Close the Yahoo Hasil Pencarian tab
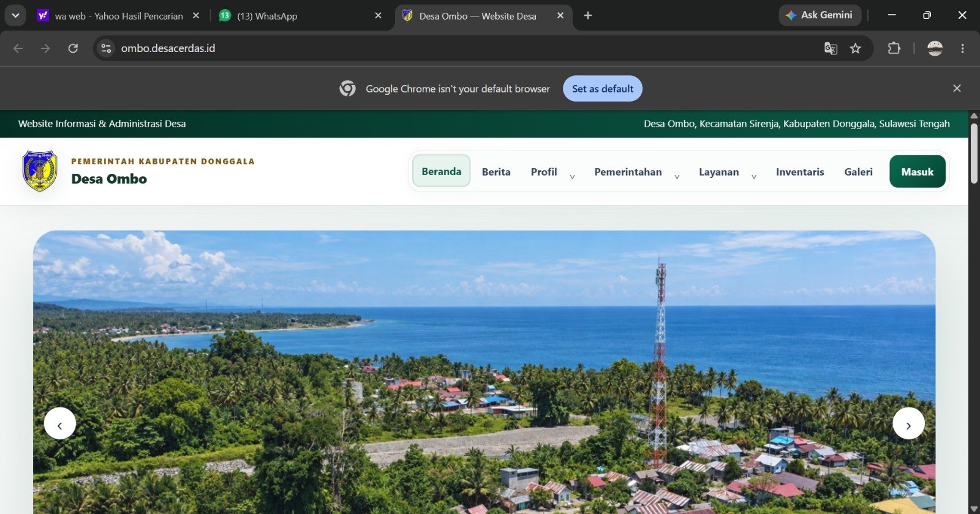This screenshot has height=514, width=980. point(196,15)
